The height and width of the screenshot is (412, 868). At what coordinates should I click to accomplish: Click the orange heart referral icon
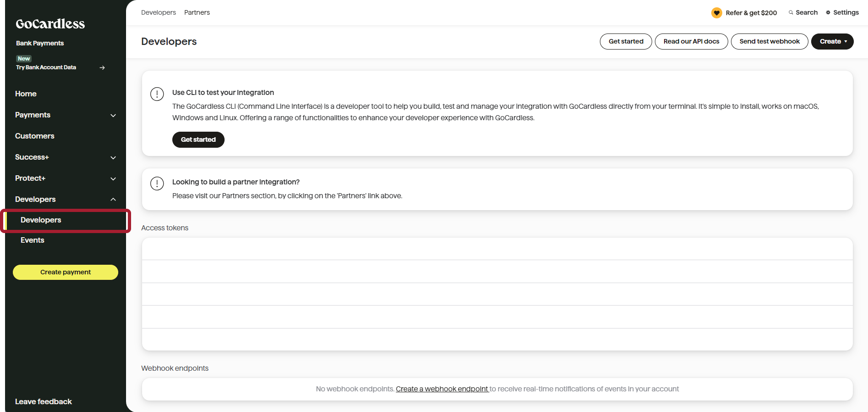(x=716, y=13)
